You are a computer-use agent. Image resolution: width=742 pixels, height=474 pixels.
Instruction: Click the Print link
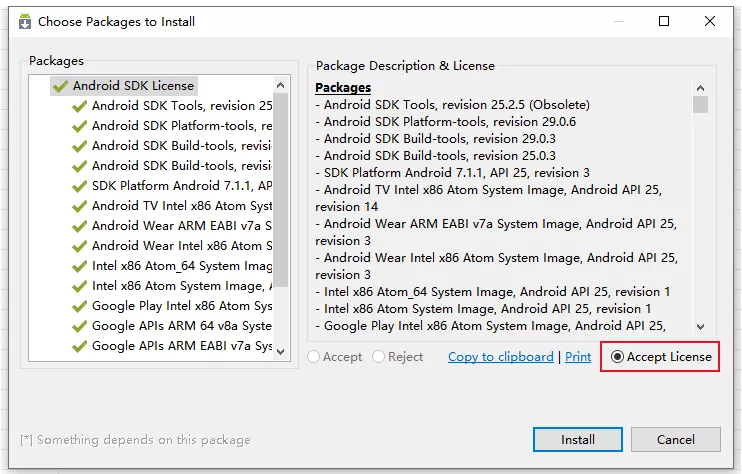(578, 357)
